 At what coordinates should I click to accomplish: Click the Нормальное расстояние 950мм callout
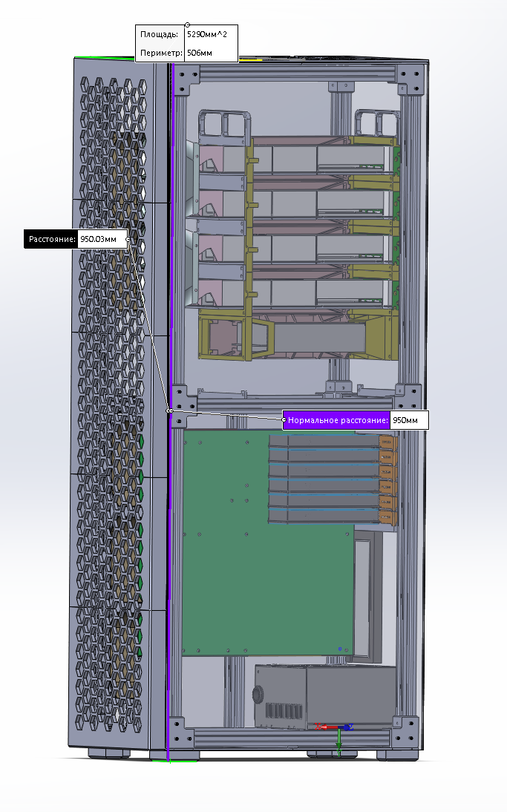(x=356, y=420)
